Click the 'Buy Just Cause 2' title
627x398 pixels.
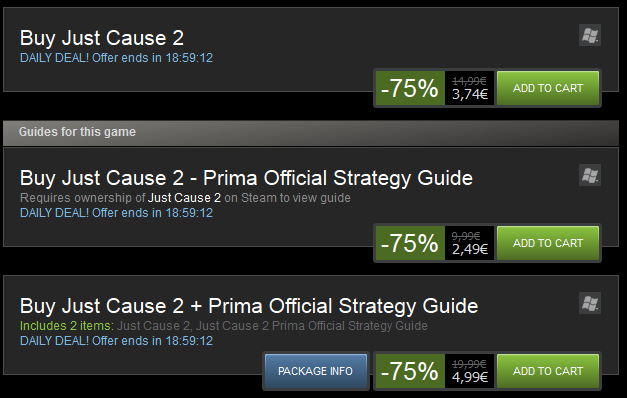102,38
